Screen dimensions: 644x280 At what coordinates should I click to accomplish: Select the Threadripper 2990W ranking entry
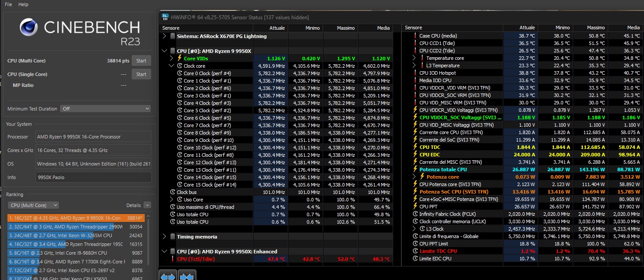(76, 227)
